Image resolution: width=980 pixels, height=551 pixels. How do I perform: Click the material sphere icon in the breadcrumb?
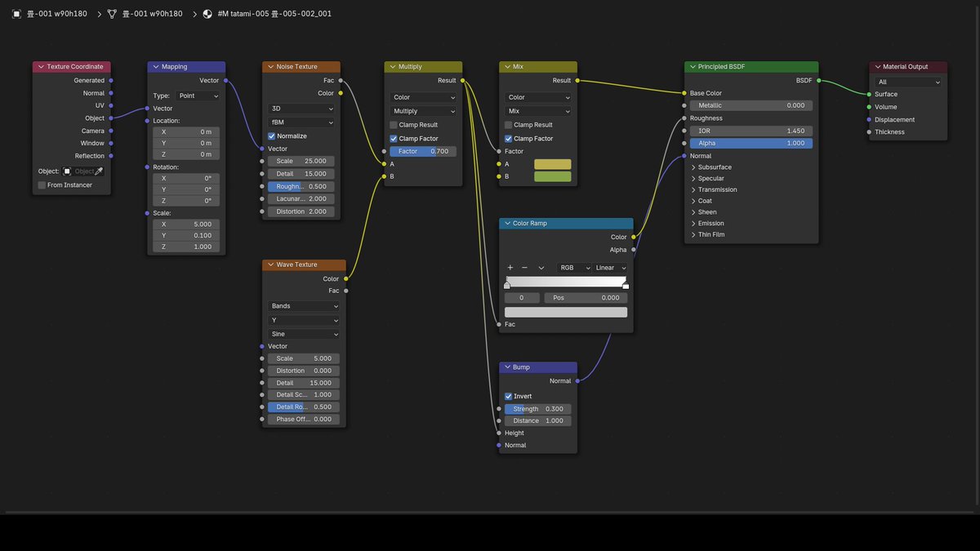coord(207,13)
